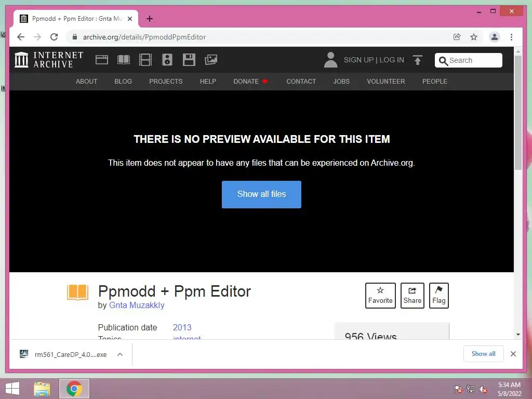Click the padlock site info icon

click(75, 37)
